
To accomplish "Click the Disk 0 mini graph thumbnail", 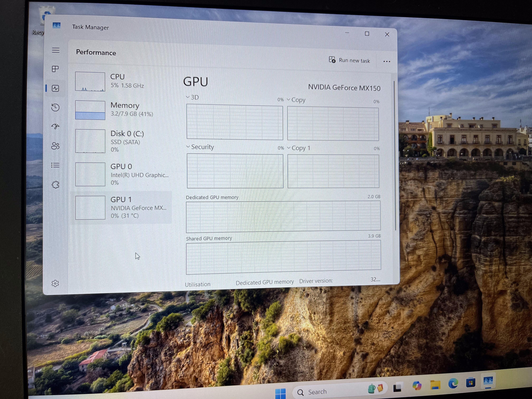I will click(x=90, y=141).
